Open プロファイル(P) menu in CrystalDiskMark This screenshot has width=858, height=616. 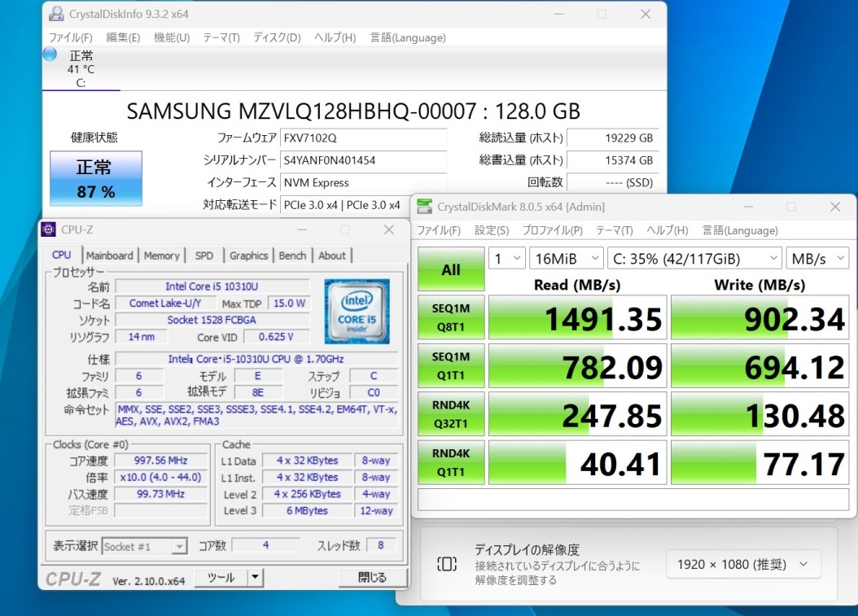click(552, 230)
